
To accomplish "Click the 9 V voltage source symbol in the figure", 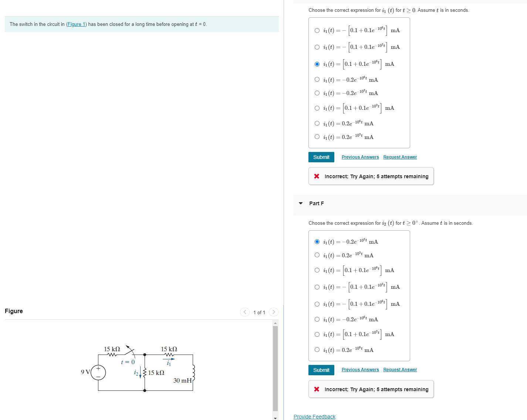I will click(98, 373).
